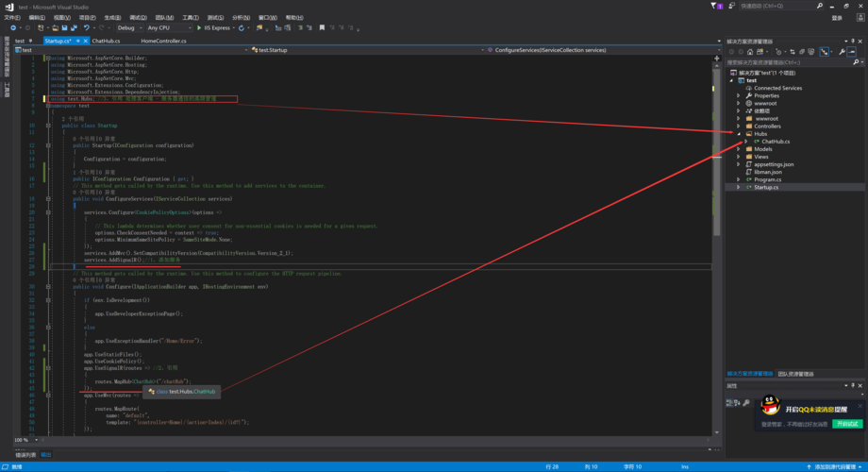The height and width of the screenshot is (472, 868).
Task: Open the Any CPU platform dropdown
Action: [x=169, y=27]
